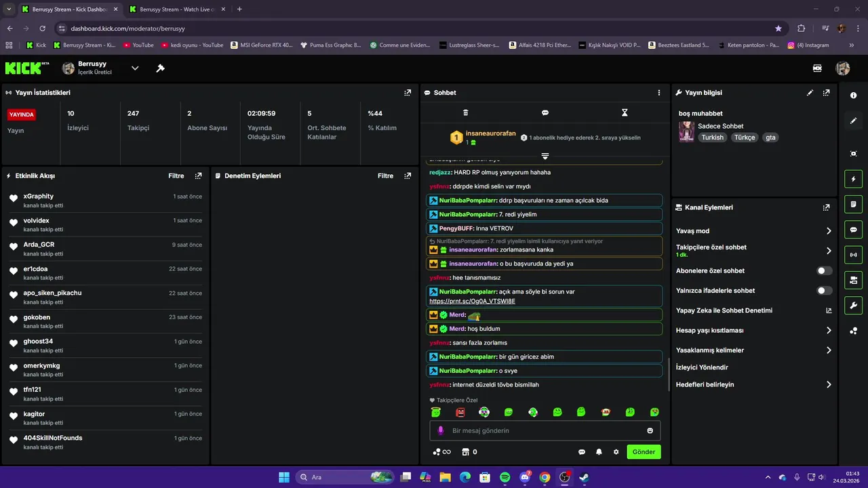This screenshot has width=868, height=488.
Task: Click the Kick logo in the dashboard header
Action: [x=26, y=68]
